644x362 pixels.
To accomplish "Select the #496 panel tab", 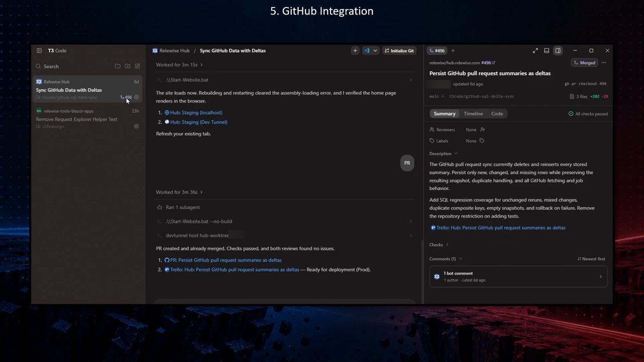I will (437, 50).
